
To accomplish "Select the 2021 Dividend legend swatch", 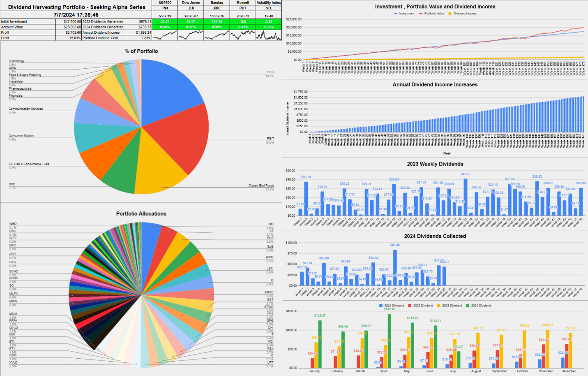I will [381, 306].
